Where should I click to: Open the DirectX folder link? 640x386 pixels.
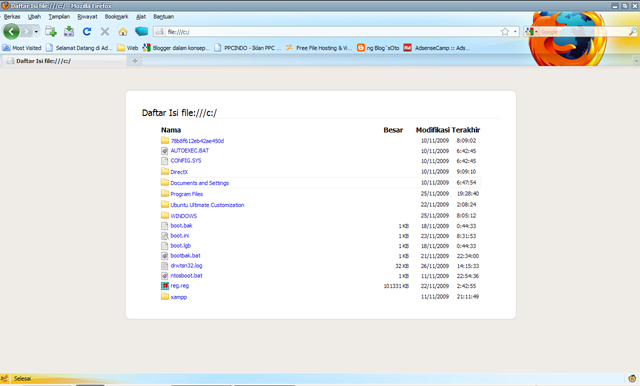(179, 172)
